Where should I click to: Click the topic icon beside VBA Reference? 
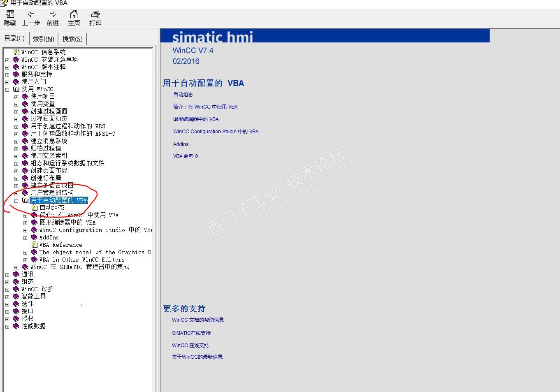35,245
